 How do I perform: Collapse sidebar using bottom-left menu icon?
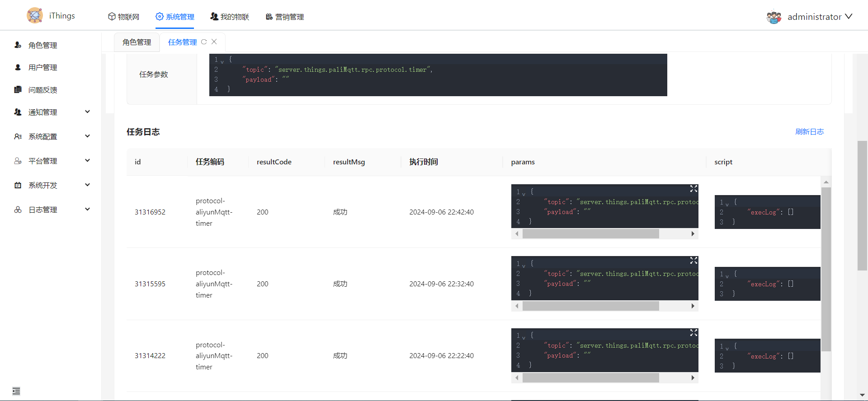16,391
